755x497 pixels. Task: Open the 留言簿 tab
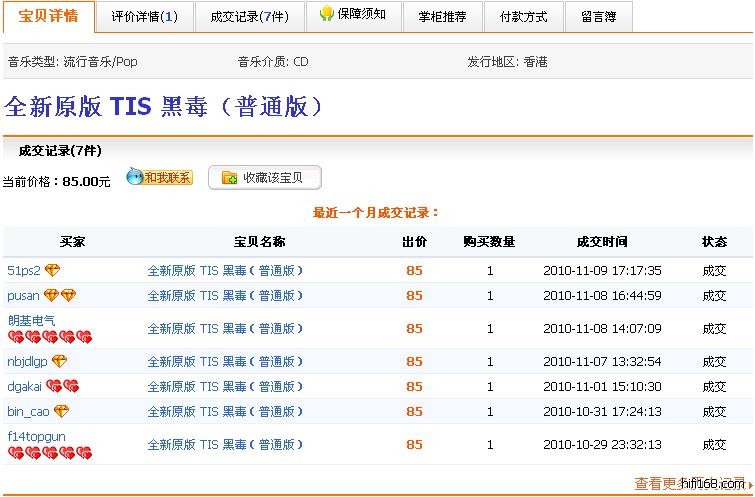[x=598, y=16]
